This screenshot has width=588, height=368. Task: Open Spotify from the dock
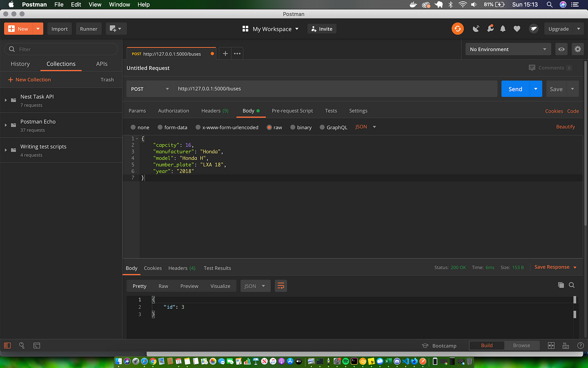coord(346,361)
